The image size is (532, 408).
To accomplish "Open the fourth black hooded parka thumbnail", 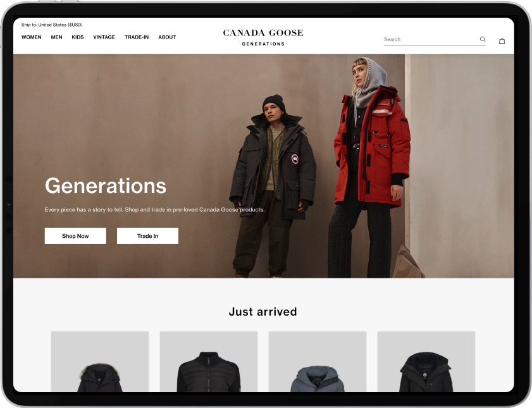I will (x=426, y=362).
